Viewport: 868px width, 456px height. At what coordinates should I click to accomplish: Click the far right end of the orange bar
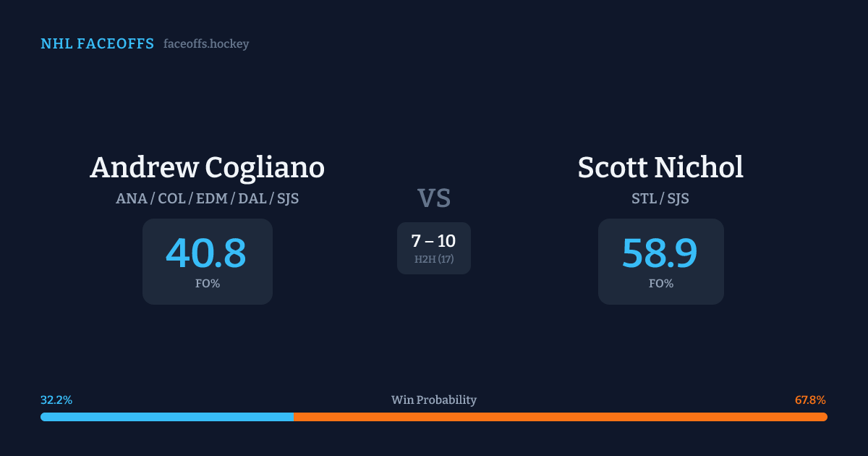coord(824,417)
